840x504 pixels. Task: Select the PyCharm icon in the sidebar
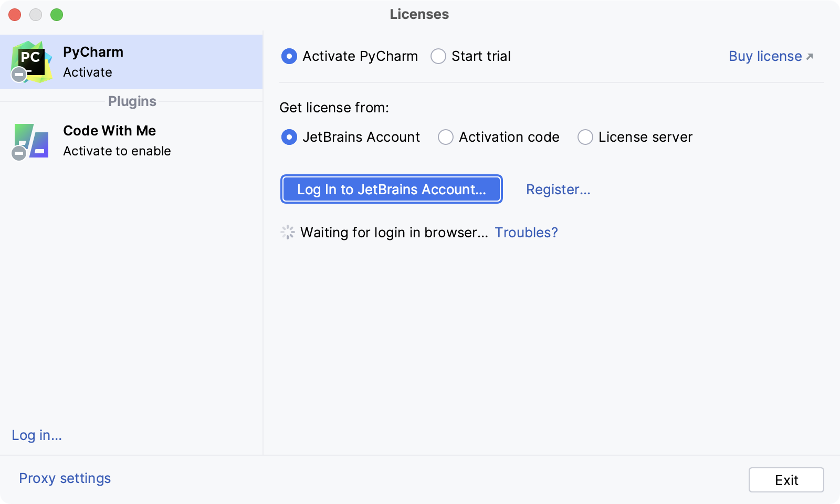pos(31,61)
